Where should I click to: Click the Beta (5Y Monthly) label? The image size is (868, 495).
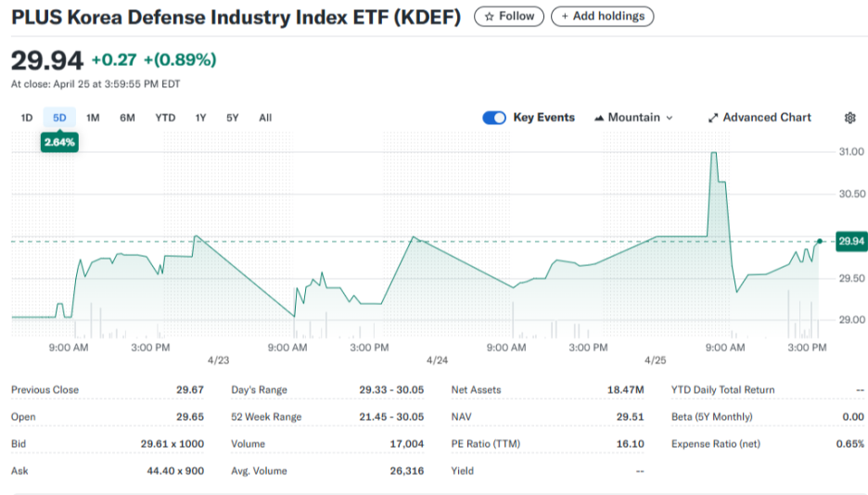[712, 417]
